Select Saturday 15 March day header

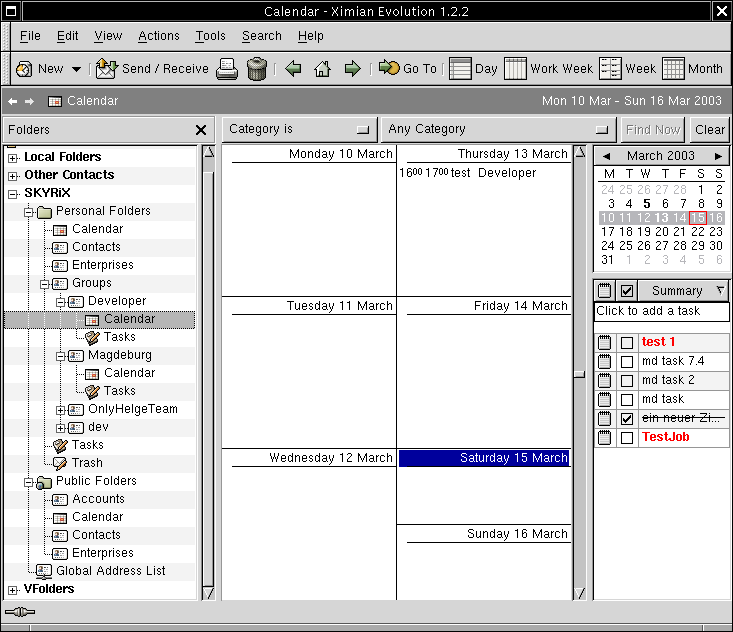[484, 458]
